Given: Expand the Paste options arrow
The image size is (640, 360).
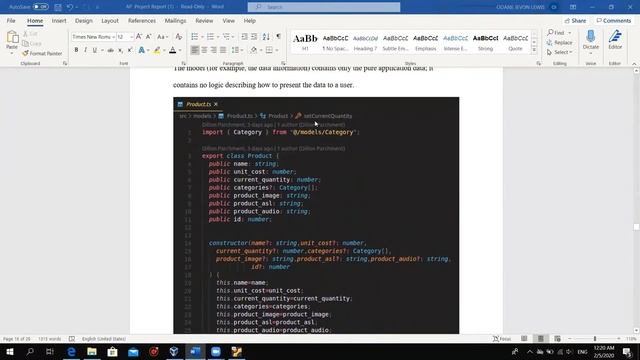Looking at the screenshot, I should pos(12,53).
